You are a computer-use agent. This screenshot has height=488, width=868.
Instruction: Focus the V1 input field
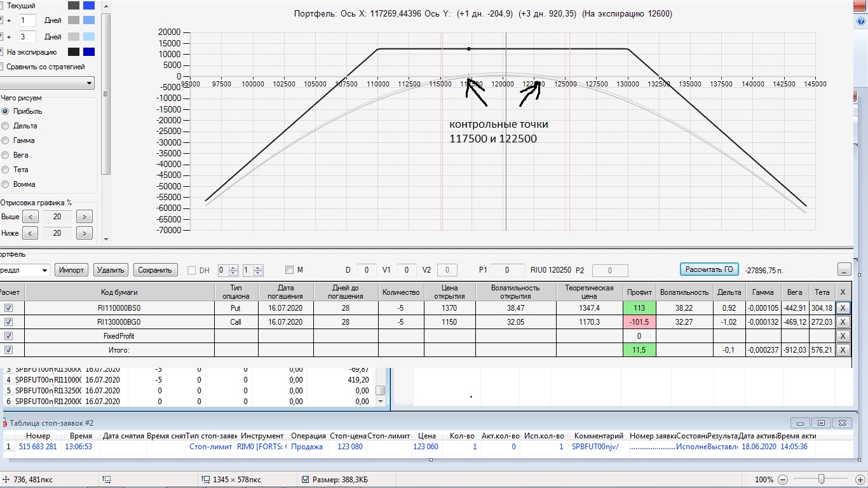click(407, 270)
